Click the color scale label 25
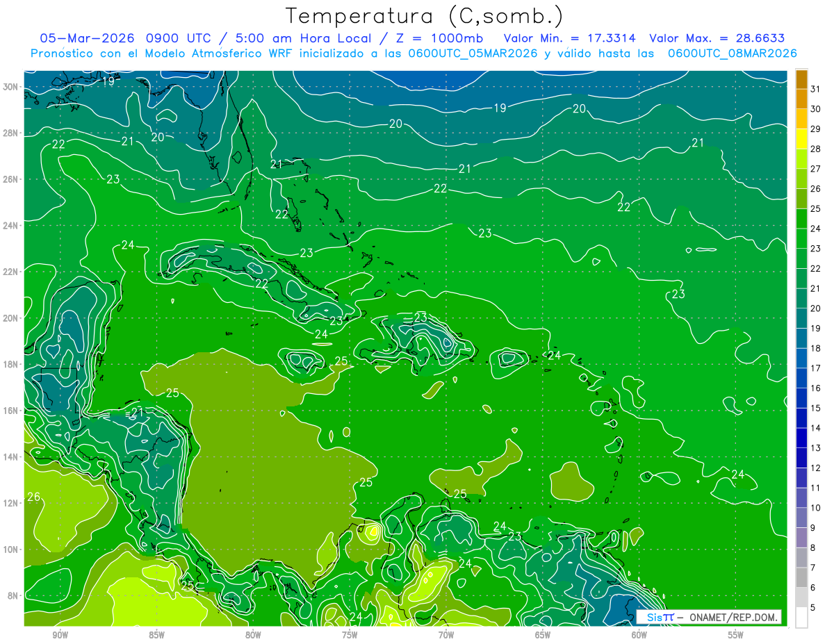This screenshot has height=644, width=834. click(815, 208)
